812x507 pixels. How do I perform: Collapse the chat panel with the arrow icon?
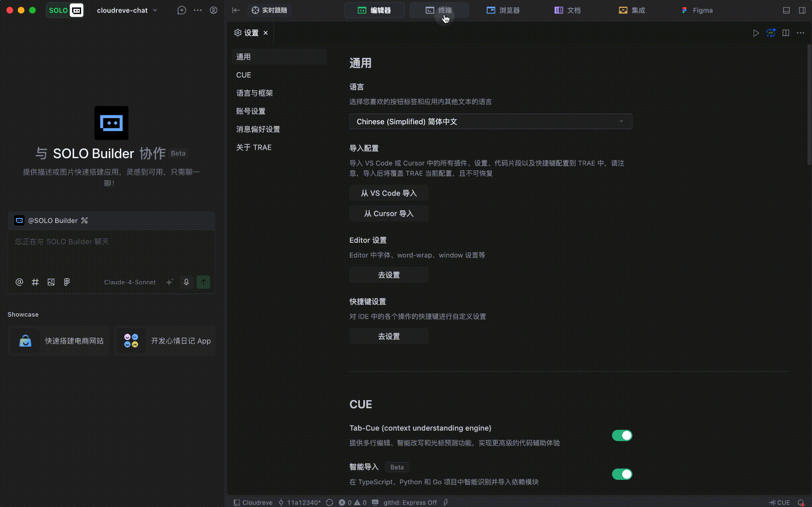pos(236,10)
